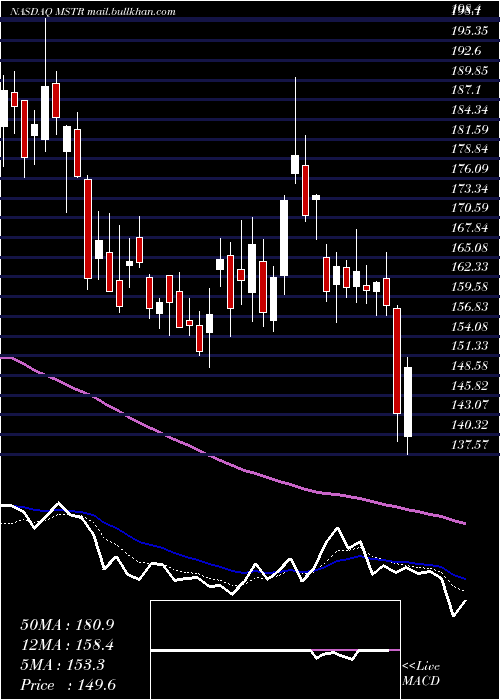Click the 5MA : 153.3 readout

coord(62,665)
